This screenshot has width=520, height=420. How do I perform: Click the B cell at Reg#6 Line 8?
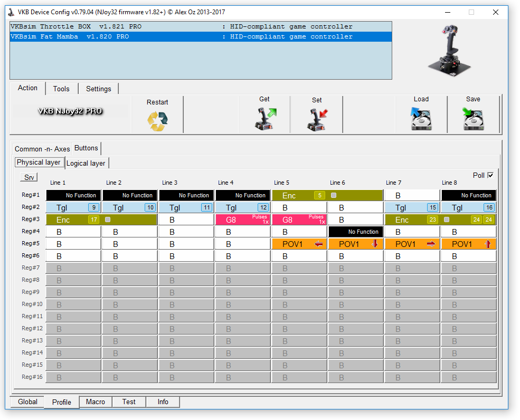469,256
